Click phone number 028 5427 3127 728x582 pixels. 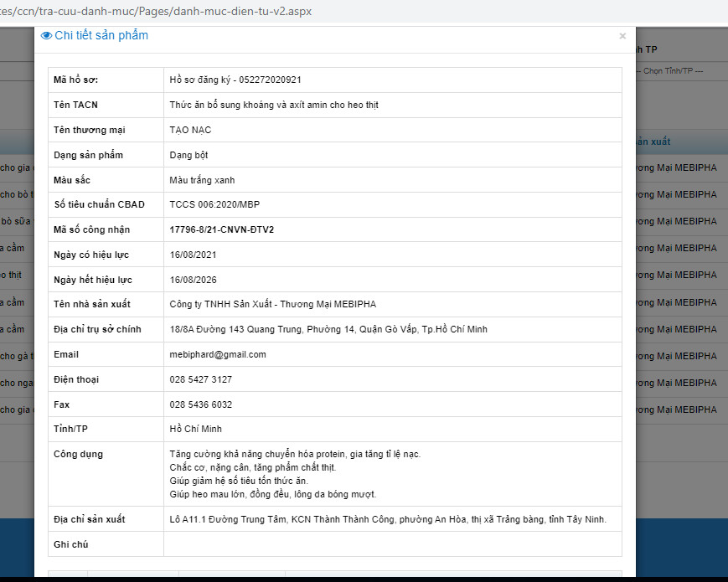200,379
